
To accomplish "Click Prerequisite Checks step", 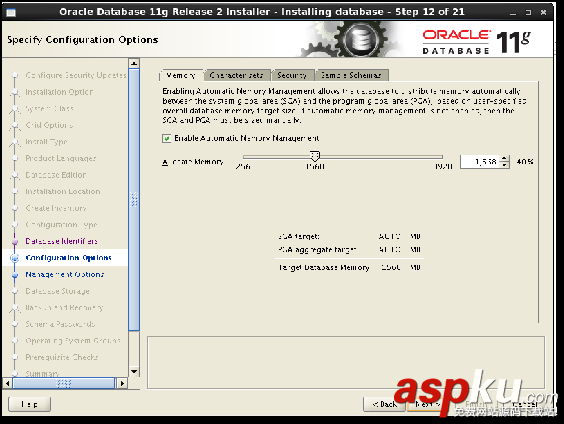I will (62, 357).
